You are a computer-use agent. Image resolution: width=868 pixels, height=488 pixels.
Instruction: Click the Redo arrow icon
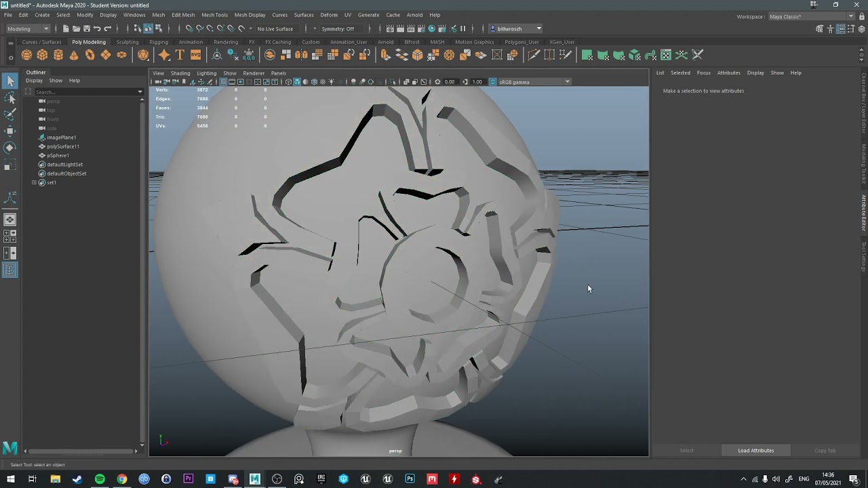[107, 28]
